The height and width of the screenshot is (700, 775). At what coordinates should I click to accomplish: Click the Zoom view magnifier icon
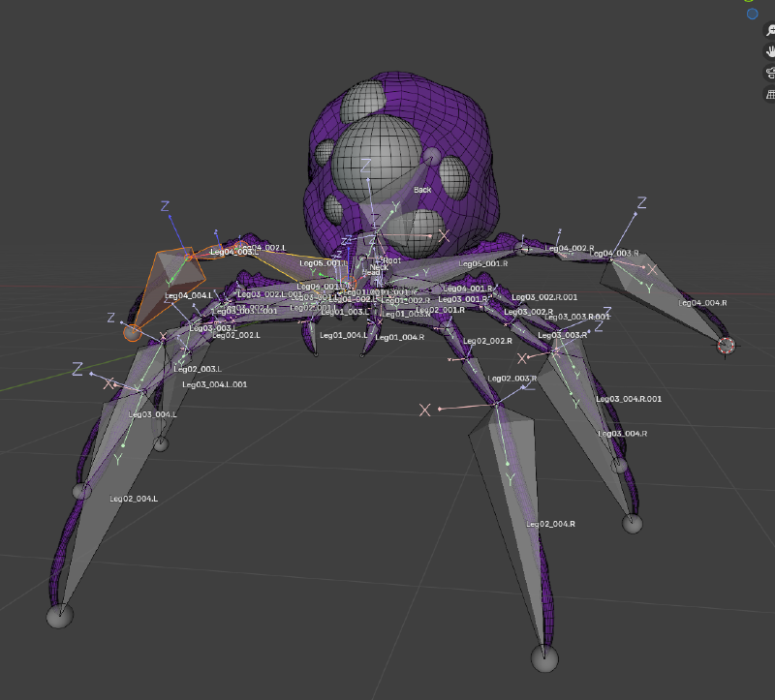[770, 30]
